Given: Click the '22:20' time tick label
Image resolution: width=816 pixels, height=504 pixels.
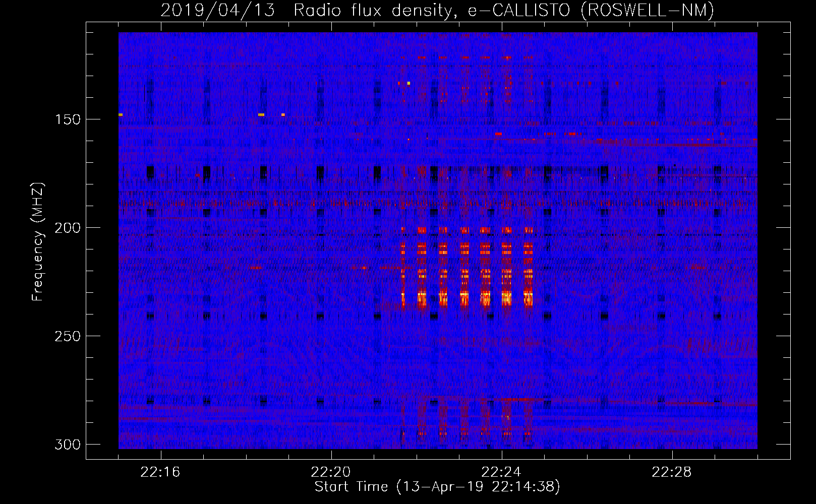Looking at the screenshot, I should point(331,472).
